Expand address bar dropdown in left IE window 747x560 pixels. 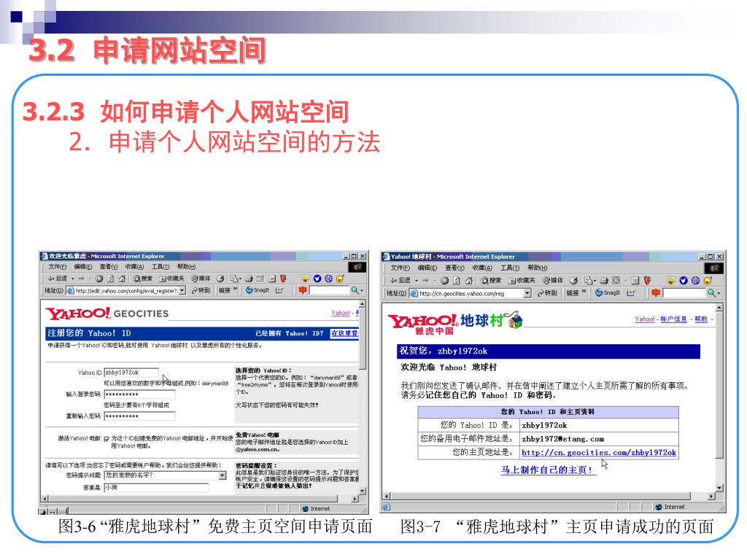182,290
